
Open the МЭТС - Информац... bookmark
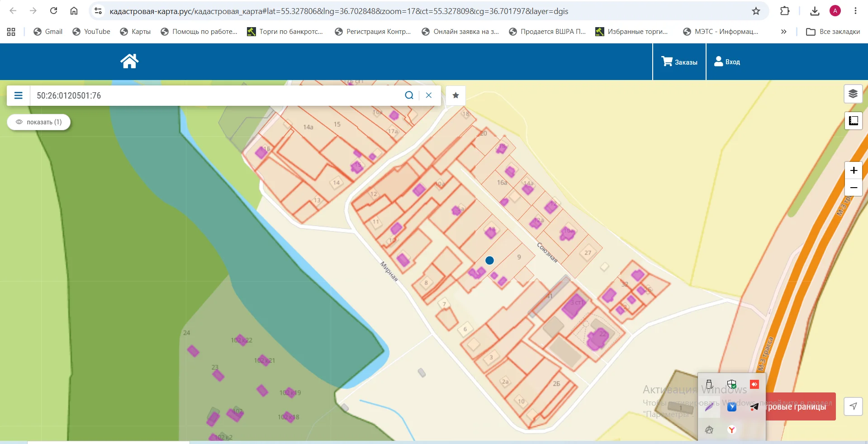coord(721,32)
